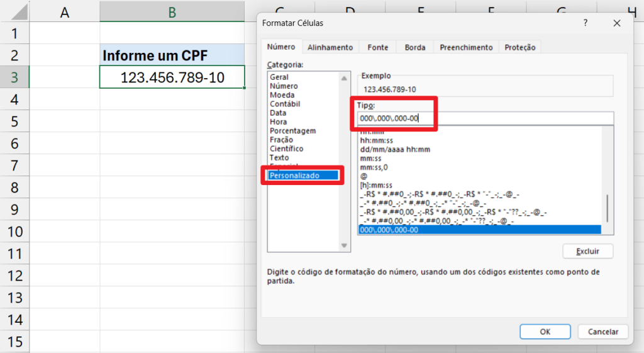Screen dimensions: 644x353
Task: Select the dd/mm/aaaa hh:mm format
Action: pos(394,150)
